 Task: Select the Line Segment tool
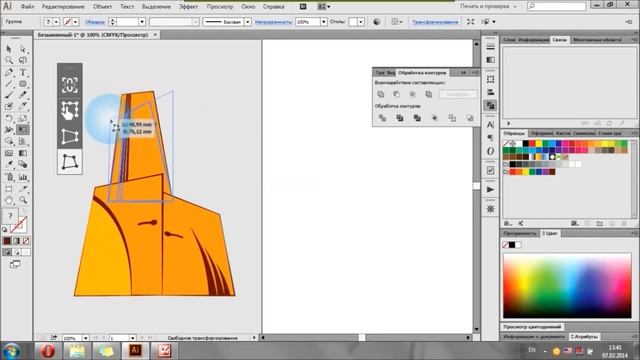pos(9,84)
